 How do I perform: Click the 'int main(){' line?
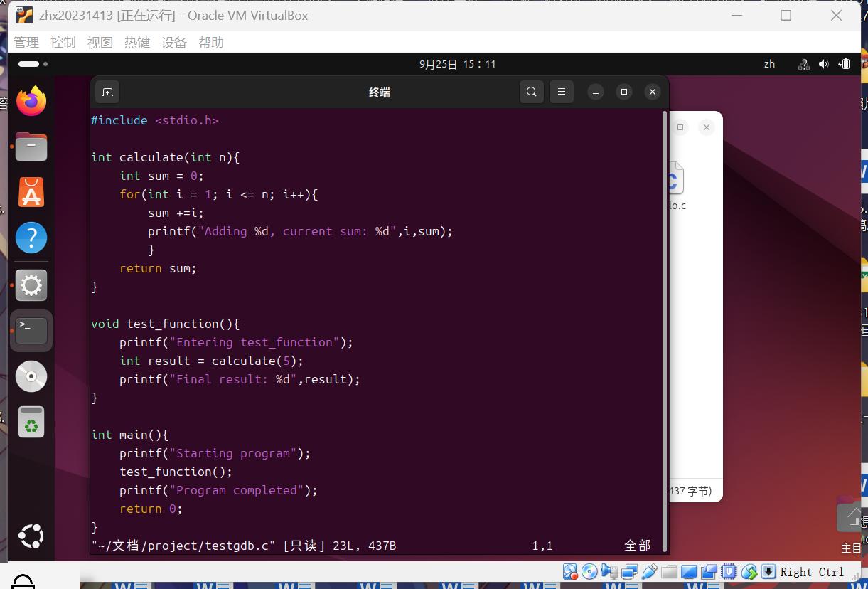click(130, 435)
